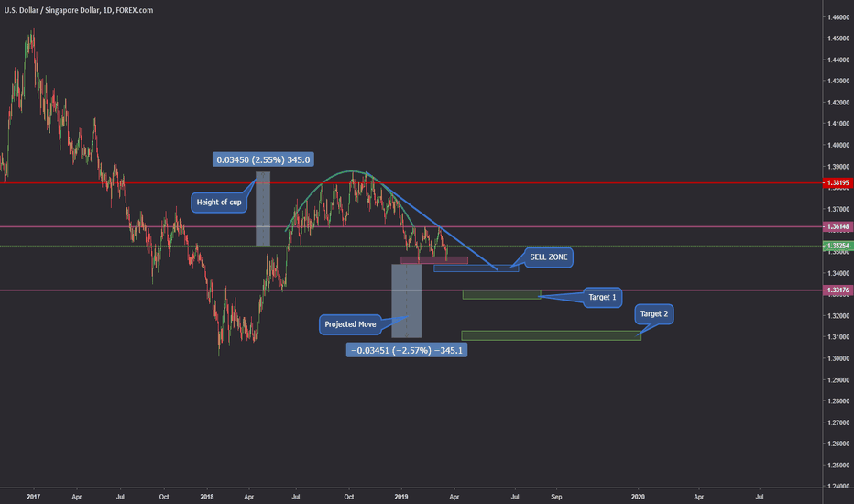Select the 'Height of cup' callout label
This screenshot has width=854, height=504.
[x=219, y=203]
